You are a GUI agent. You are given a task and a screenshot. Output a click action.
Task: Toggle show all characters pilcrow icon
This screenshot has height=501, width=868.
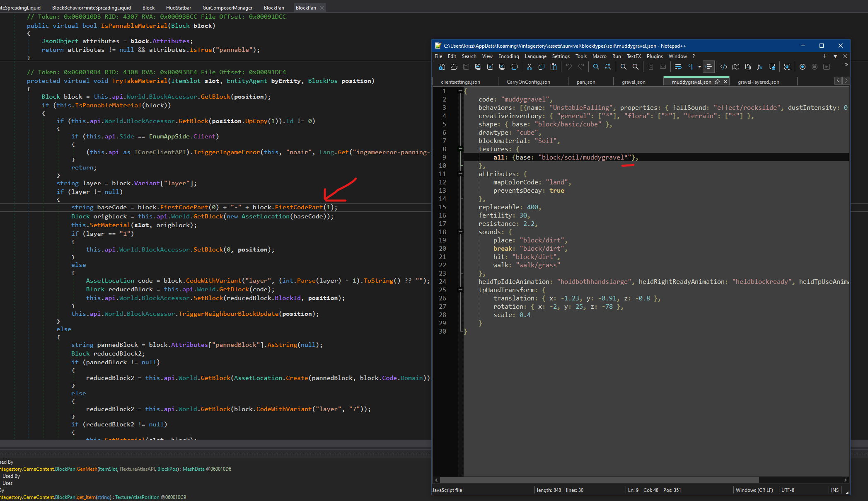tap(690, 67)
